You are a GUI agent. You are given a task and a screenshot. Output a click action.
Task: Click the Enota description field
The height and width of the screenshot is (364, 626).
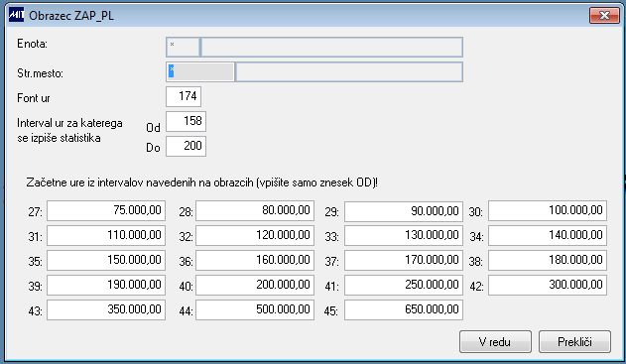331,47
